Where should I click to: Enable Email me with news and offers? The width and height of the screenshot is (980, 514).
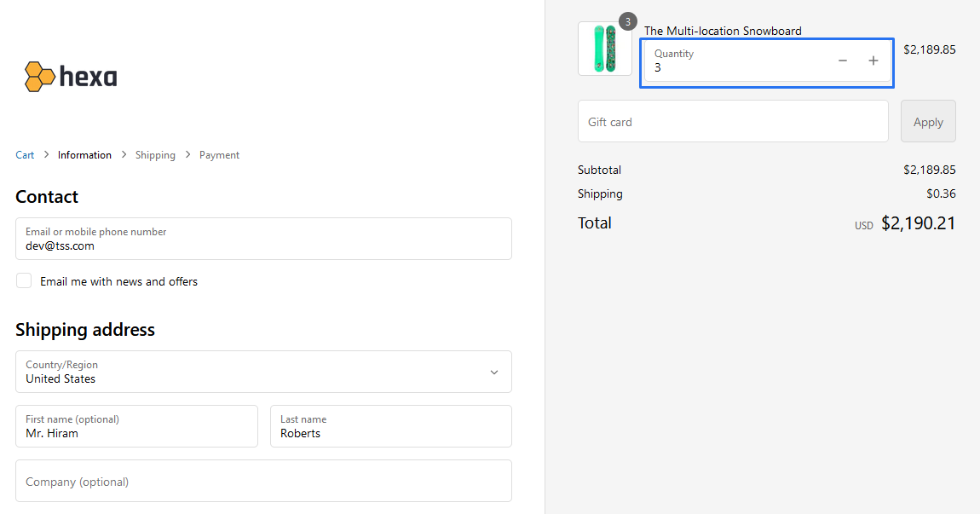(24, 281)
